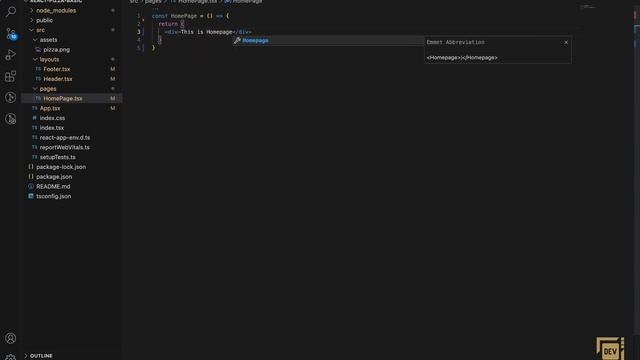Open index.css file
The image size is (640, 360).
pyautogui.click(x=52, y=118)
